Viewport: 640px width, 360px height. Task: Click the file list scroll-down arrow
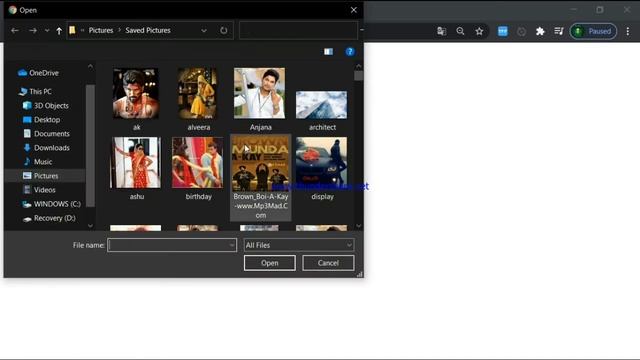click(x=358, y=226)
